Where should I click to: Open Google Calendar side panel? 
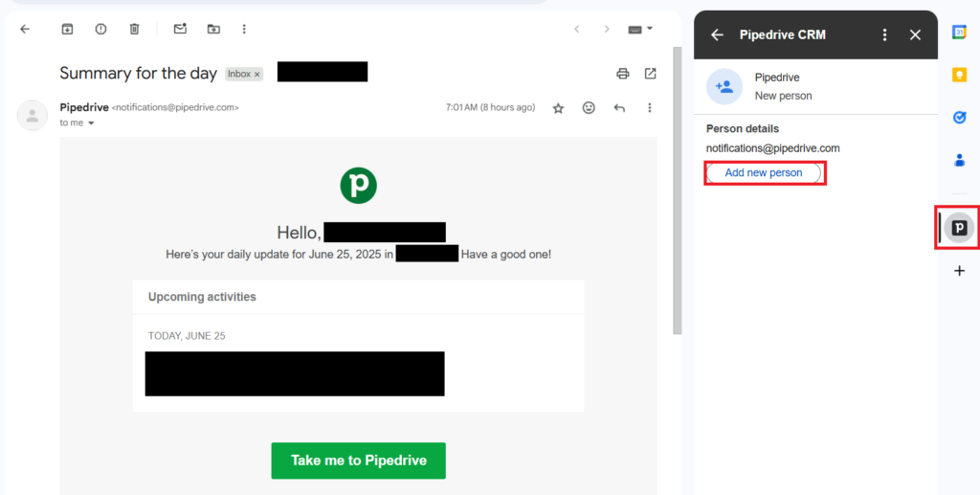(959, 32)
